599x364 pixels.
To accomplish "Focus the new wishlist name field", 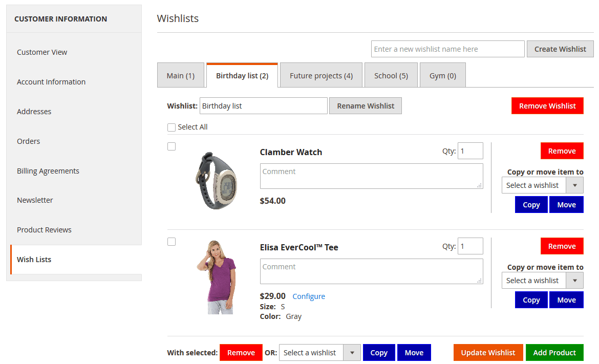I will coord(448,49).
